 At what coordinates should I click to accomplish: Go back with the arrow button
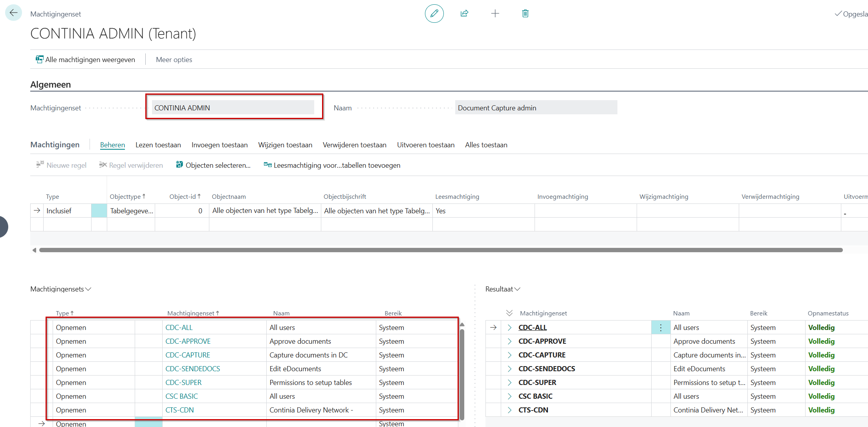[x=13, y=13]
